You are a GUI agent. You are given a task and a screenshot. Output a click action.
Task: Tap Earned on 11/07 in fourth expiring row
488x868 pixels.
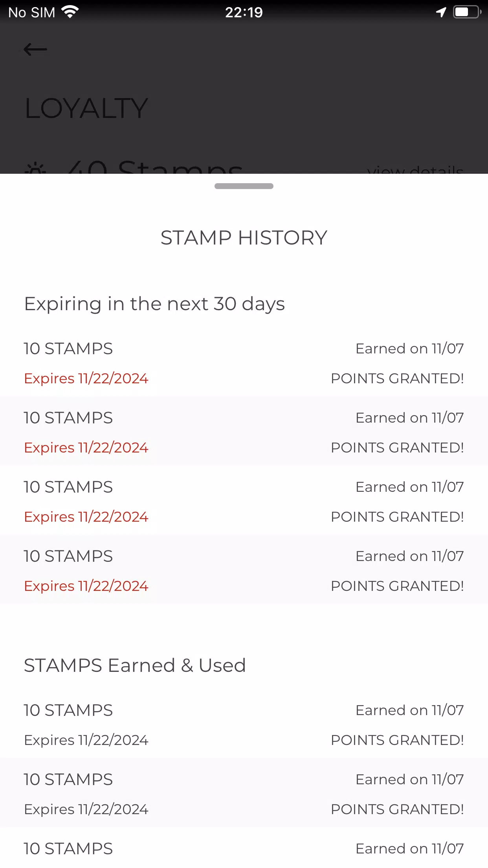point(410,556)
